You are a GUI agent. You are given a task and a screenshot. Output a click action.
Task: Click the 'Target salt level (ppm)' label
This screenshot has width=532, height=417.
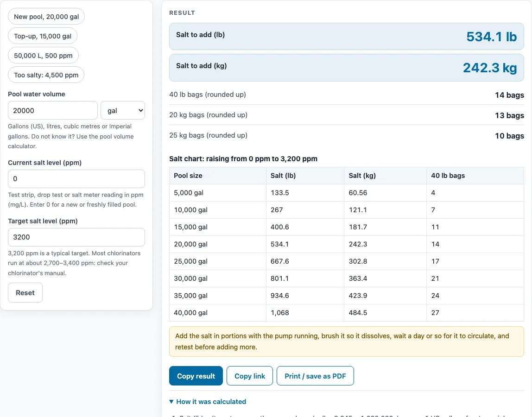point(43,221)
